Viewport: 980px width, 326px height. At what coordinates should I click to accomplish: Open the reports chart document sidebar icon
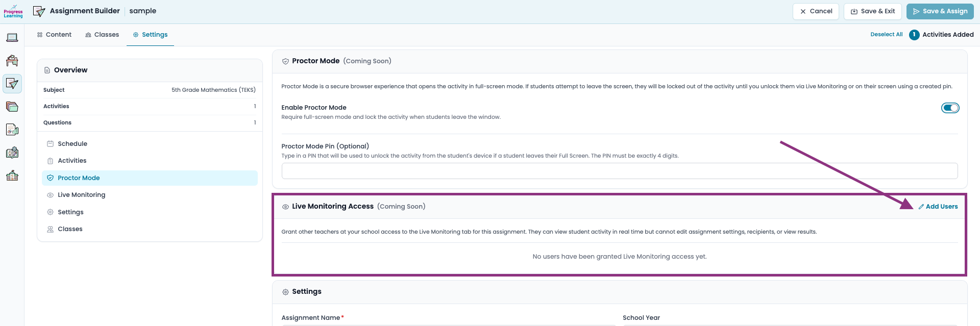(12, 130)
